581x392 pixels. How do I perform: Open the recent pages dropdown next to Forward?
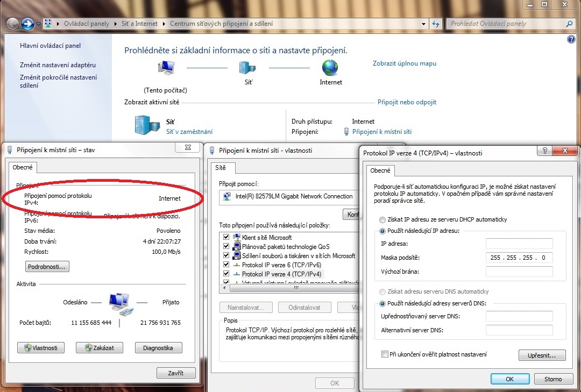38,24
